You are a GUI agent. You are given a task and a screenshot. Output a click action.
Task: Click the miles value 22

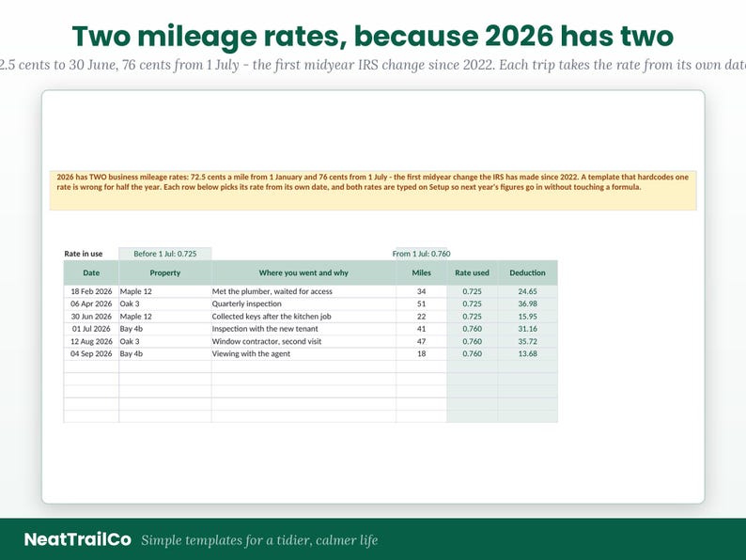421,317
